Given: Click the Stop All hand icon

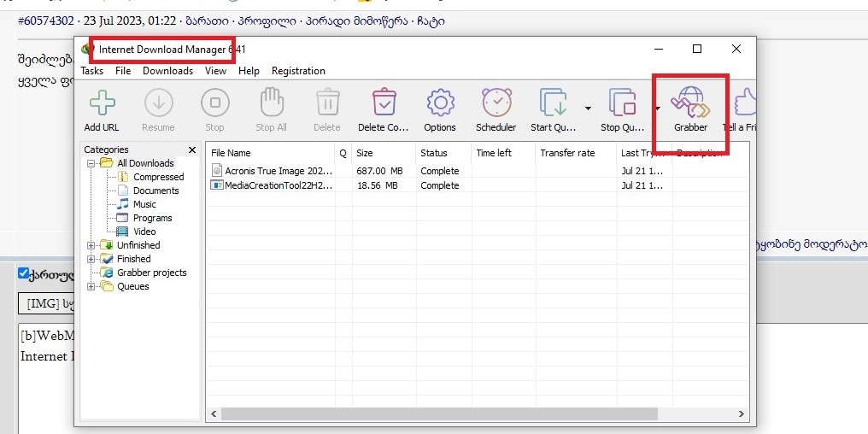Looking at the screenshot, I should click(272, 103).
